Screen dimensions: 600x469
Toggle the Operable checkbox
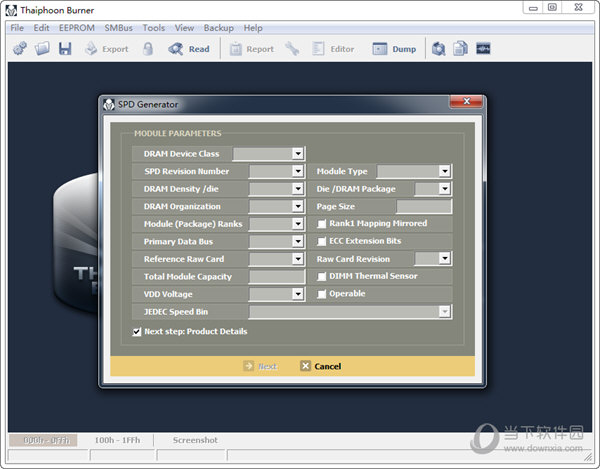click(x=322, y=294)
